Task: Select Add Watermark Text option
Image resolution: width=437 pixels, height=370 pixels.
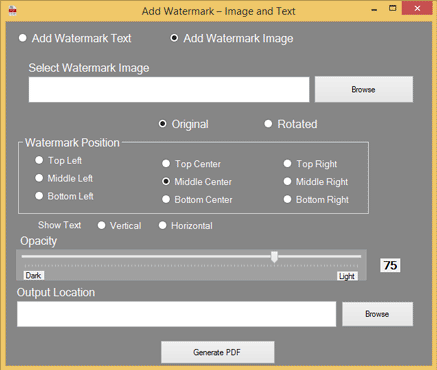Action: pyautogui.click(x=75, y=38)
